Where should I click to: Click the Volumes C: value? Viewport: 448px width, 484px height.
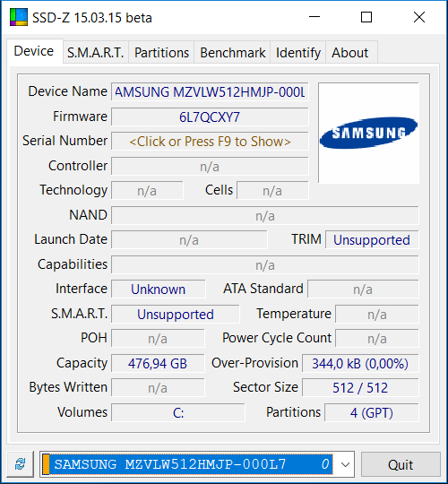[178, 412]
